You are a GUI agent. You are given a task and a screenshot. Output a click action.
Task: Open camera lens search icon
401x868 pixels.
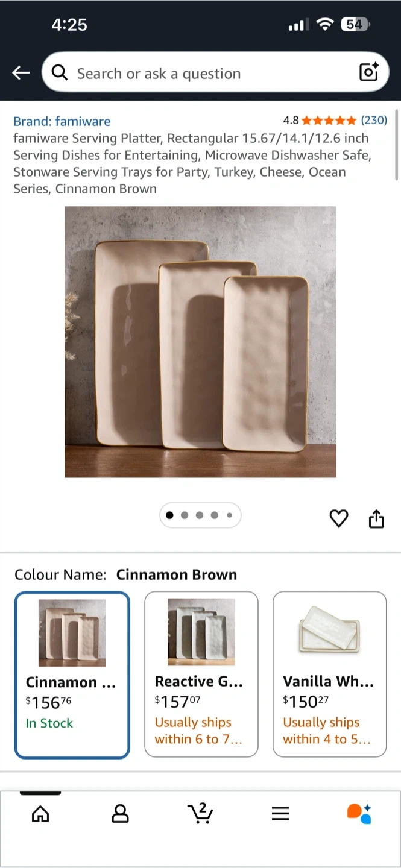pyautogui.click(x=368, y=72)
